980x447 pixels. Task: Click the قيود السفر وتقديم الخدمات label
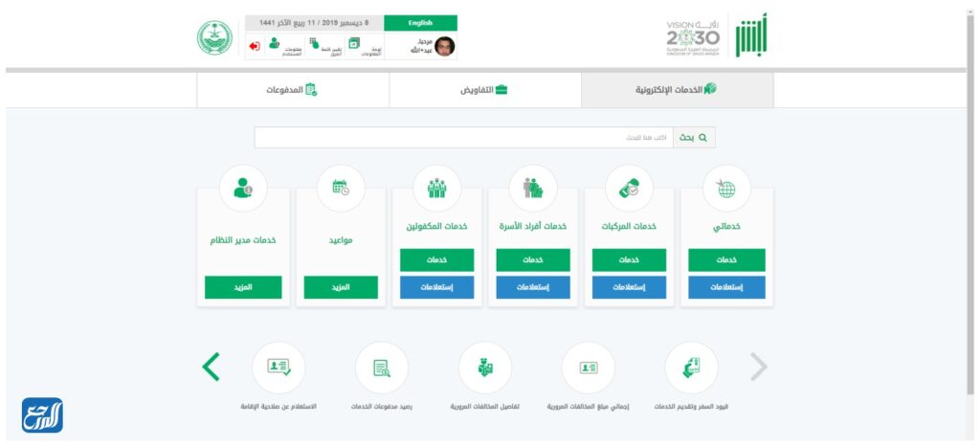click(691, 407)
